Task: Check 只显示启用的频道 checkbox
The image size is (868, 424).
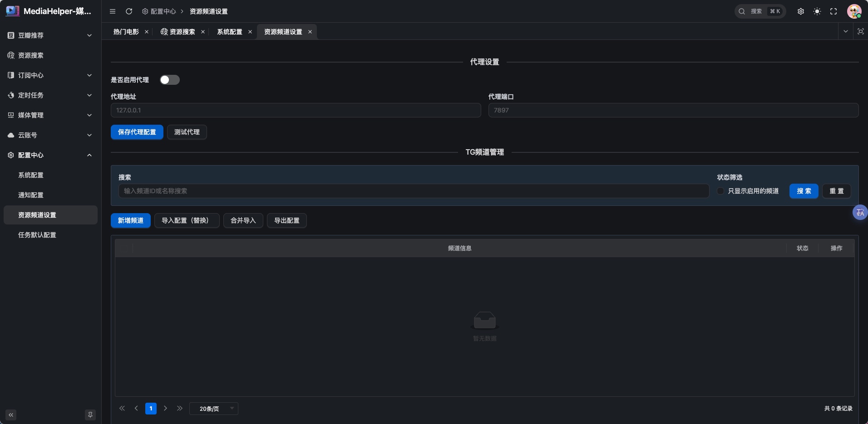Action: point(720,191)
